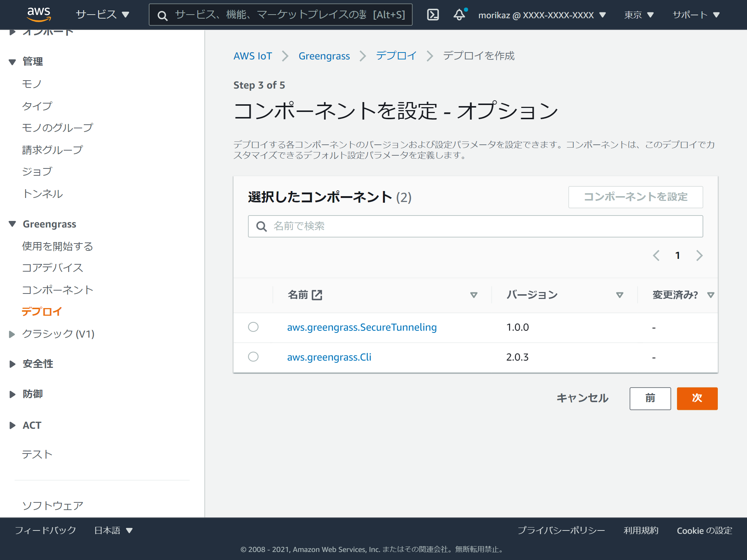
Task: Select the aws.greengrass.SecureTunneling radio button
Action: [253, 327]
